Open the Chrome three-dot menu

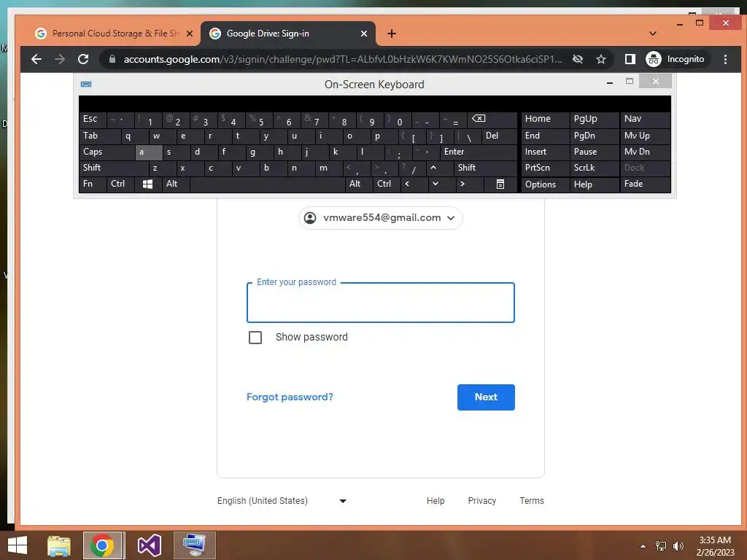tap(725, 59)
